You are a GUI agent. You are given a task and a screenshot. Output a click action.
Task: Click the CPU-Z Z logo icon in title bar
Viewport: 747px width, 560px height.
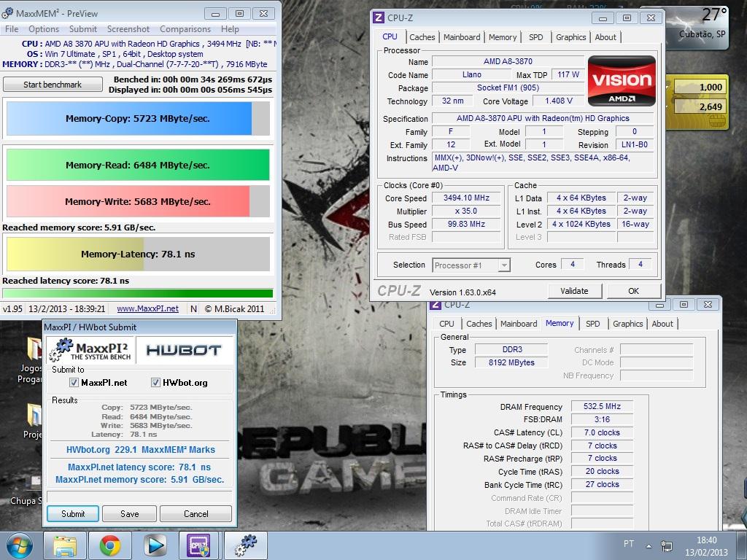pos(379,17)
